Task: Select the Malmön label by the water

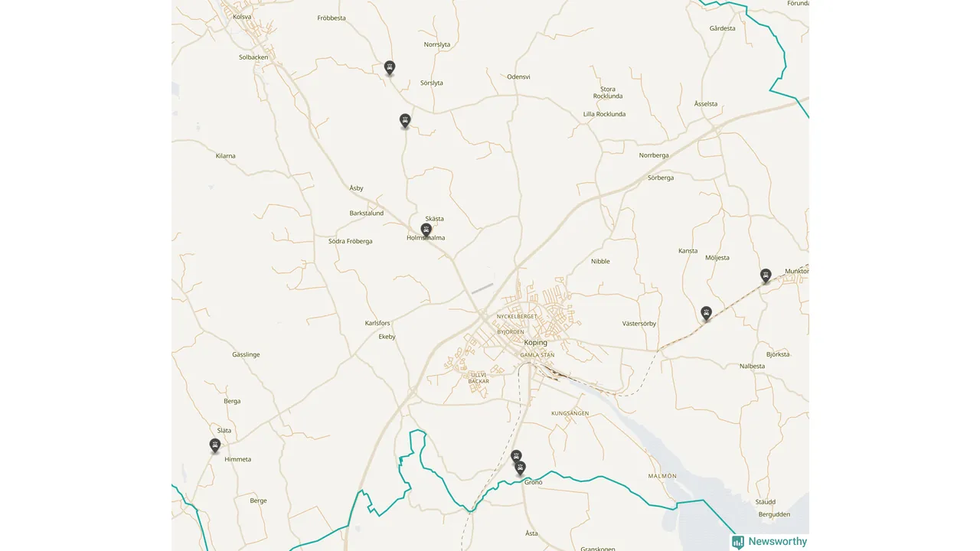Action: (662, 476)
